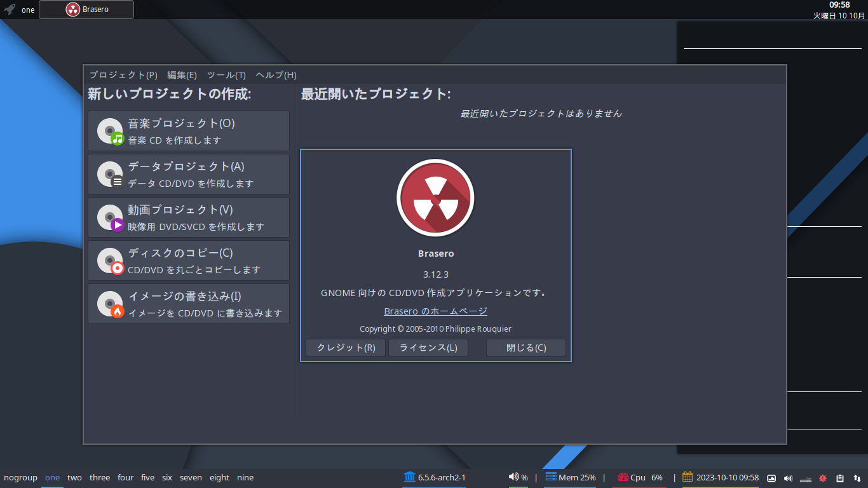This screenshot has height=488, width=868.
Task: Switch to workspace four
Action: click(126, 477)
